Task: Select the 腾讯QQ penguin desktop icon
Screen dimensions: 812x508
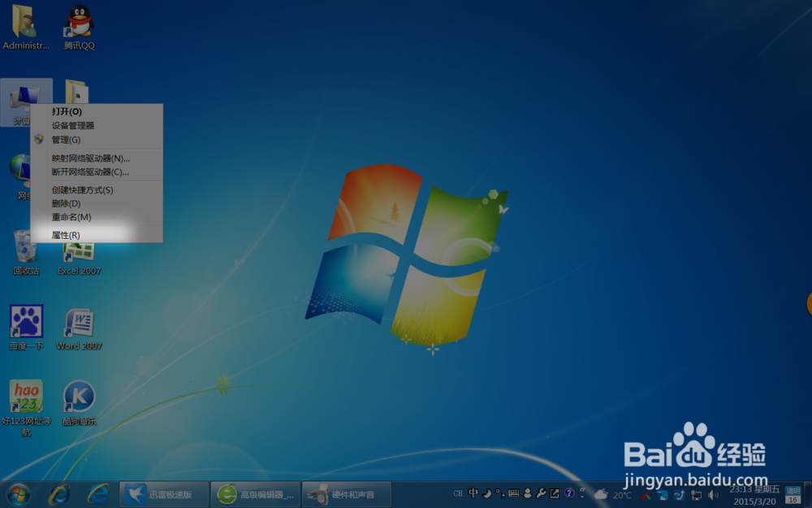Action: (80, 28)
